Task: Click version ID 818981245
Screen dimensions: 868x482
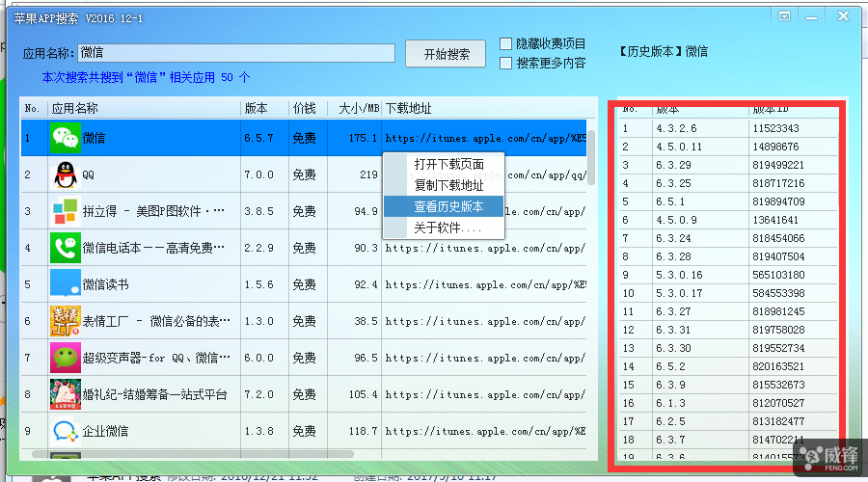Action: (778, 311)
